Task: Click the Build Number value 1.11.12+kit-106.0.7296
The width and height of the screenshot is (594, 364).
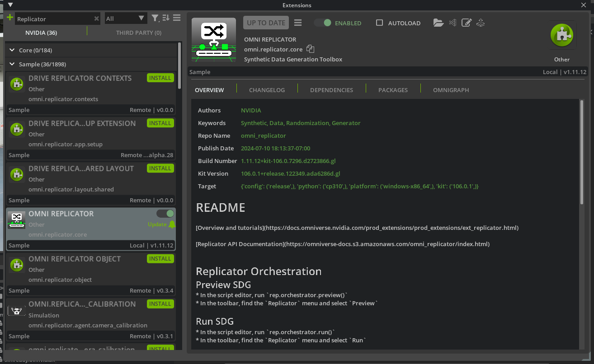Action: point(288,161)
